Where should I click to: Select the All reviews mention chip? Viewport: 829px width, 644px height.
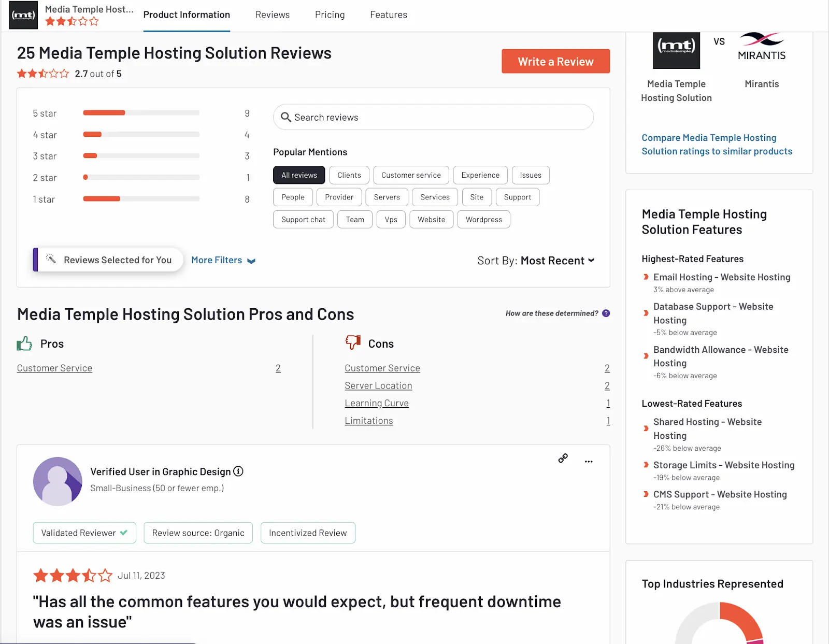[299, 175]
